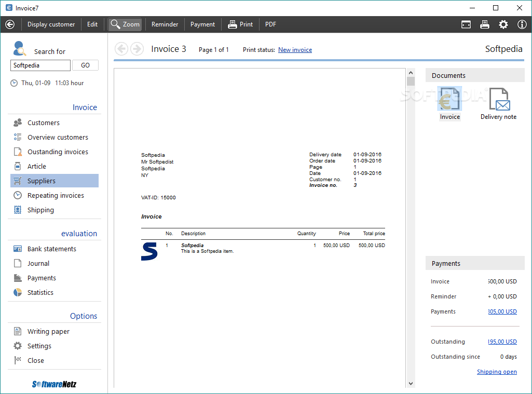This screenshot has height=394, width=532.
Task: Click the customer search magnifier icon
Action: coord(19,48)
